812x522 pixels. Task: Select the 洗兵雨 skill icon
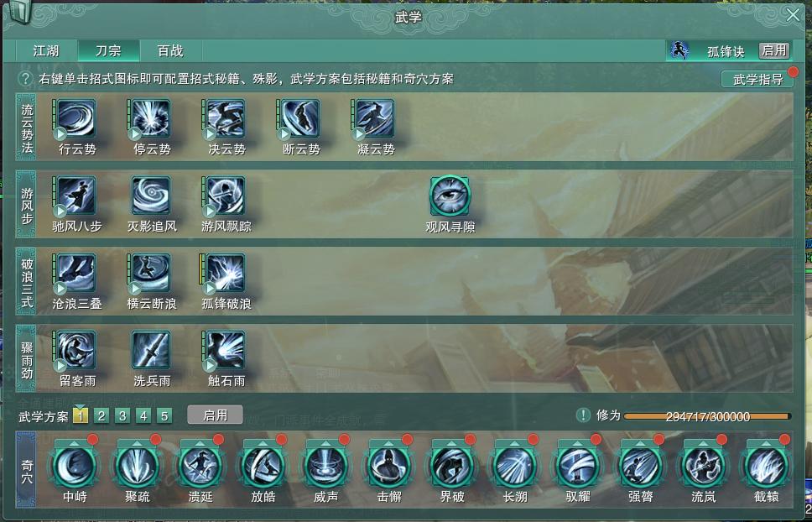(x=151, y=350)
